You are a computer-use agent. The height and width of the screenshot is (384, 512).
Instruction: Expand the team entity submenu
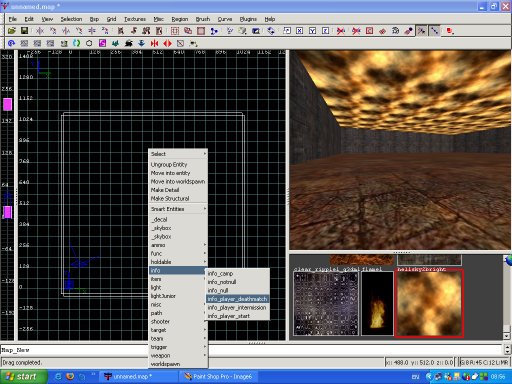178,339
